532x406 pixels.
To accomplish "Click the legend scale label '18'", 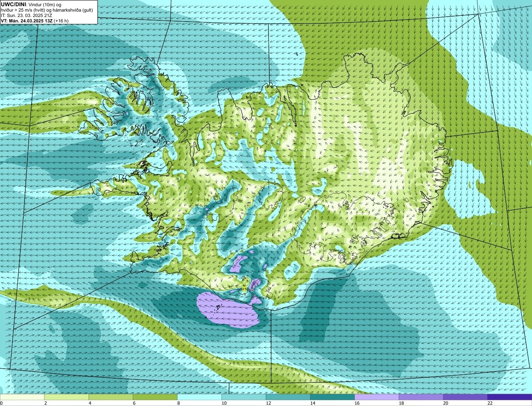I will (x=401, y=403).
